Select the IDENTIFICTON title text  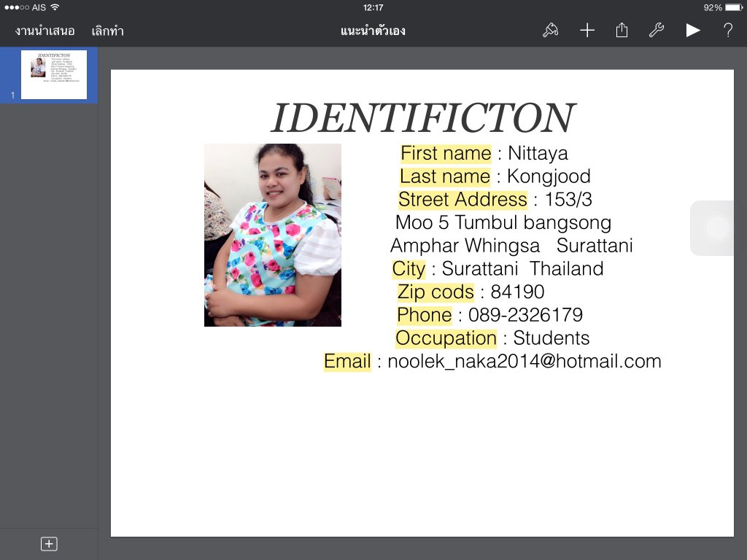pos(422,118)
